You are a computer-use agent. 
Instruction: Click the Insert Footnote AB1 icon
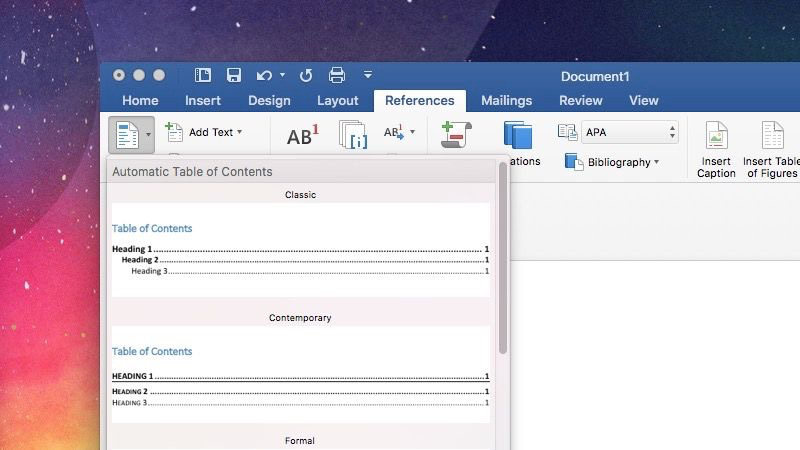point(301,136)
